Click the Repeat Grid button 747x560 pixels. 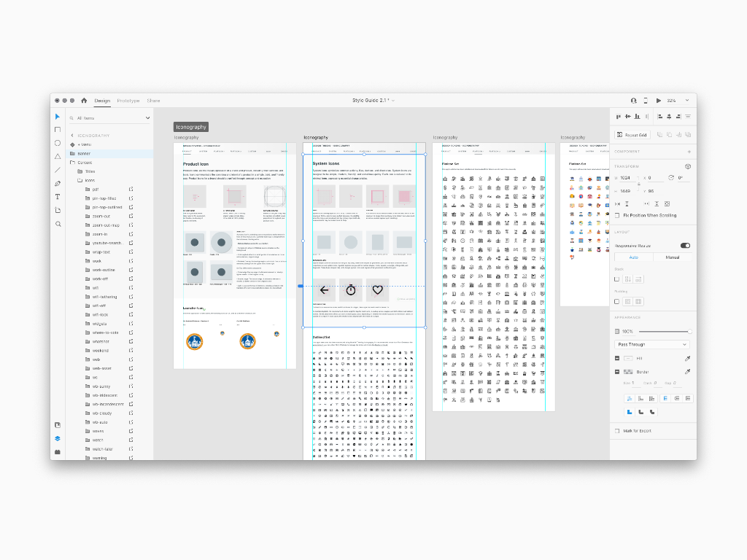(x=632, y=135)
